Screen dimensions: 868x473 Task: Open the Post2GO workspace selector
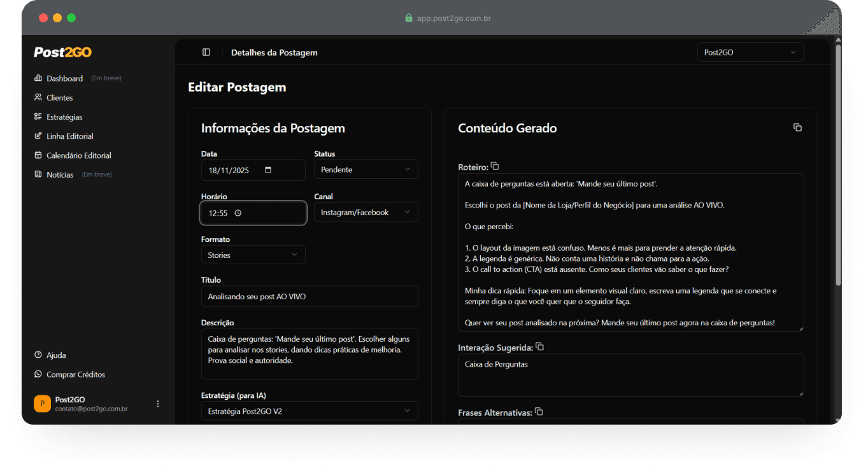pyautogui.click(x=750, y=52)
